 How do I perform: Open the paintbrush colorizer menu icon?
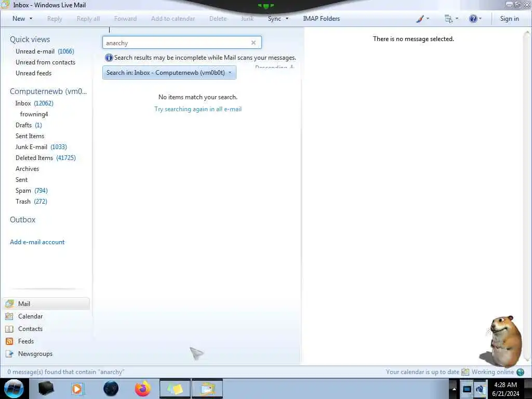pyautogui.click(x=420, y=19)
